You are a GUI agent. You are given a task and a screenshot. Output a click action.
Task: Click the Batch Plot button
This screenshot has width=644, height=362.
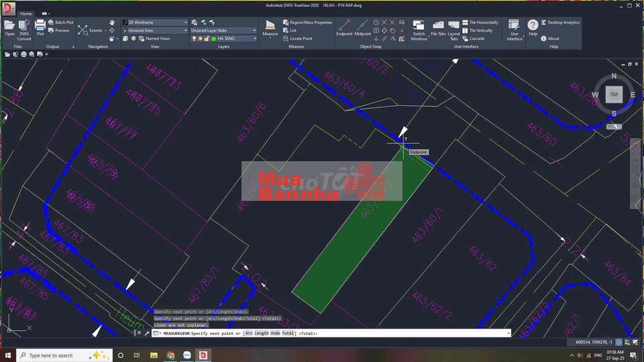tap(61, 22)
